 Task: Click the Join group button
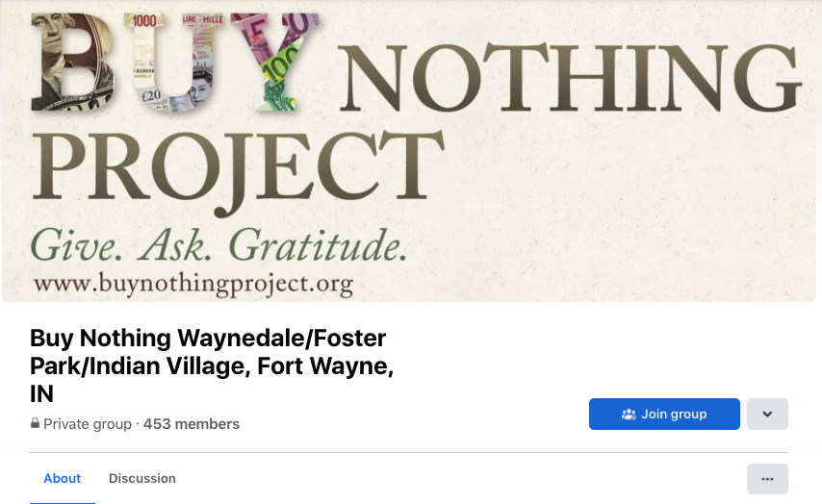click(664, 414)
